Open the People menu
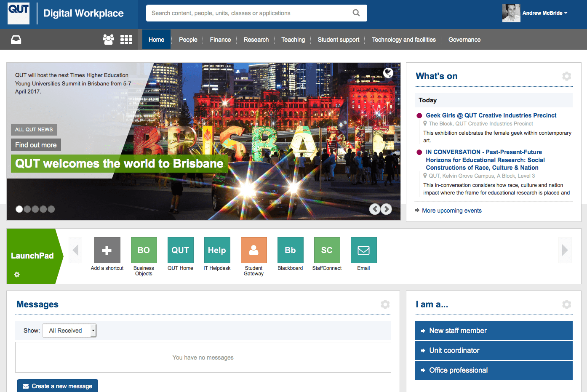Image resolution: width=587 pixels, height=392 pixels. 188,40
